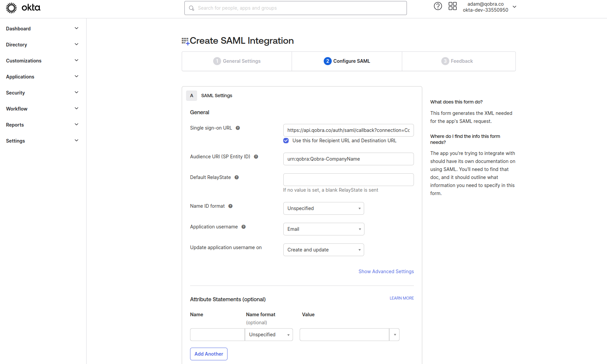
Task: Click the step 3 number badge
Action: click(445, 61)
